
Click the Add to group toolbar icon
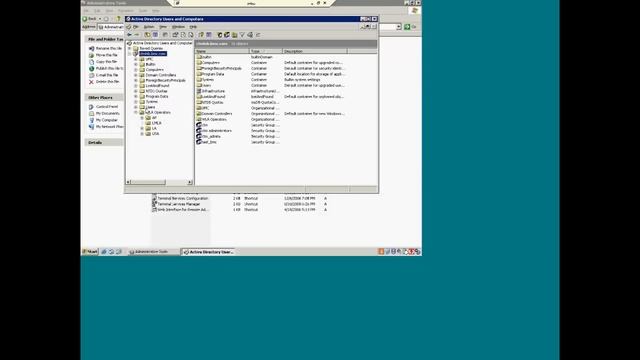click(258, 35)
